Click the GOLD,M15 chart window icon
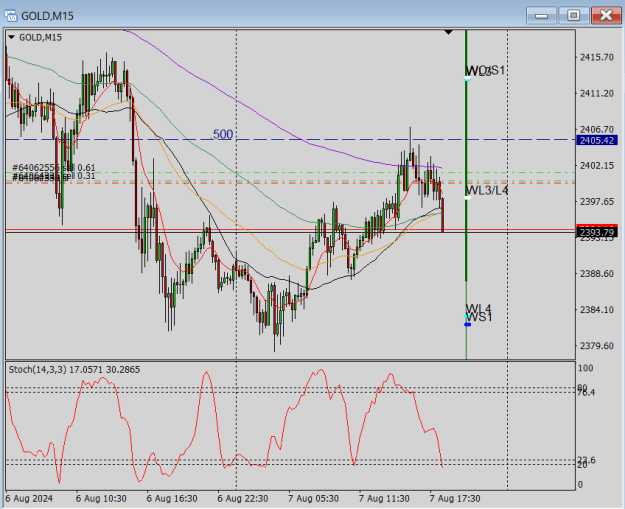 click(x=11, y=16)
